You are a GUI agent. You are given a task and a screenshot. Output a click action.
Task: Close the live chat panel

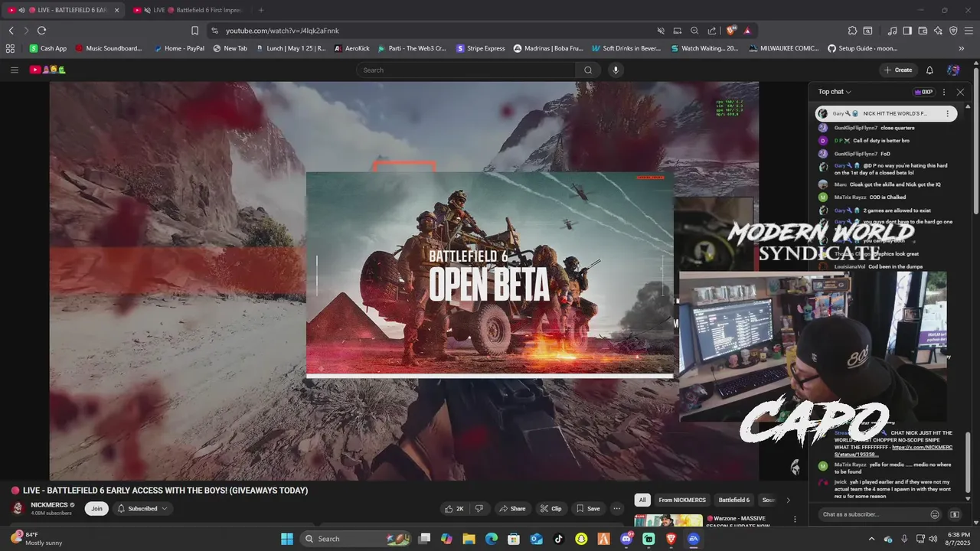point(960,92)
